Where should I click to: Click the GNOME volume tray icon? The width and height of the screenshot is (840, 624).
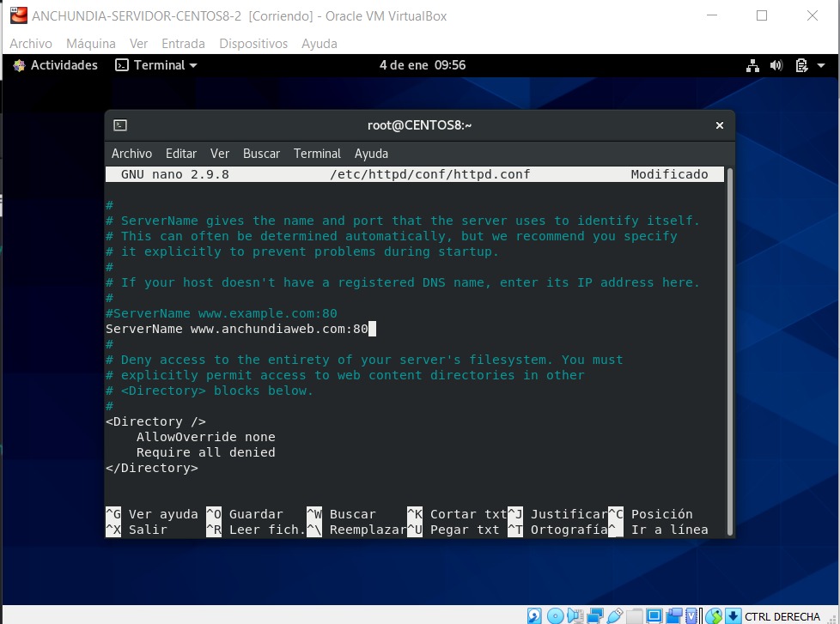776,65
